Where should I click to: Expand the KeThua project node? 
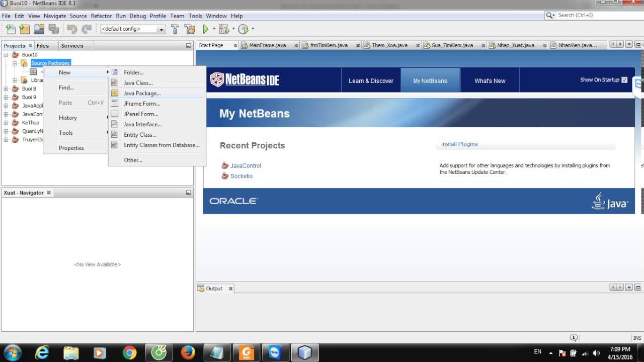coord(6,123)
